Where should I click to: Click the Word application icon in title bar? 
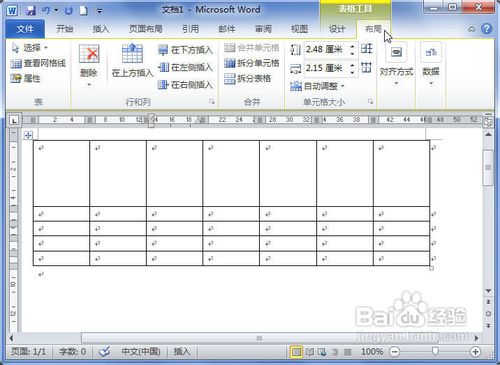[12, 11]
